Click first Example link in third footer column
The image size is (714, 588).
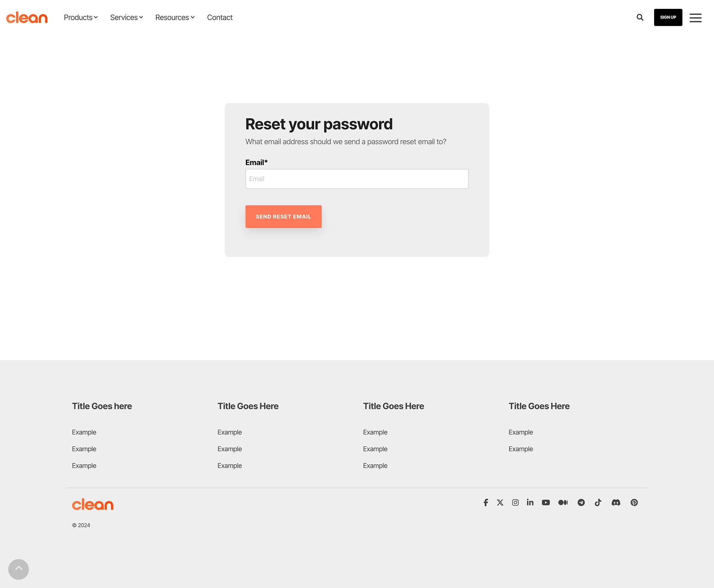pyautogui.click(x=375, y=432)
